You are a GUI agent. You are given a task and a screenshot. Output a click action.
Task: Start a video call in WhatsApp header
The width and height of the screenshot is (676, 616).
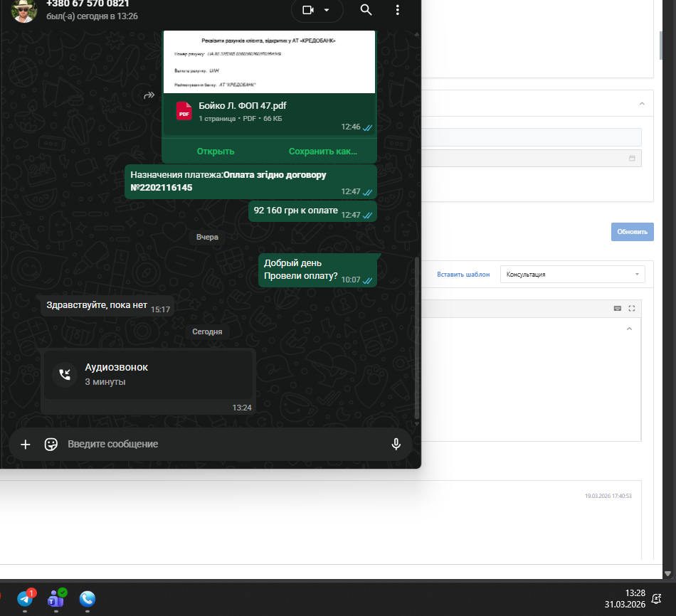click(308, 9)
